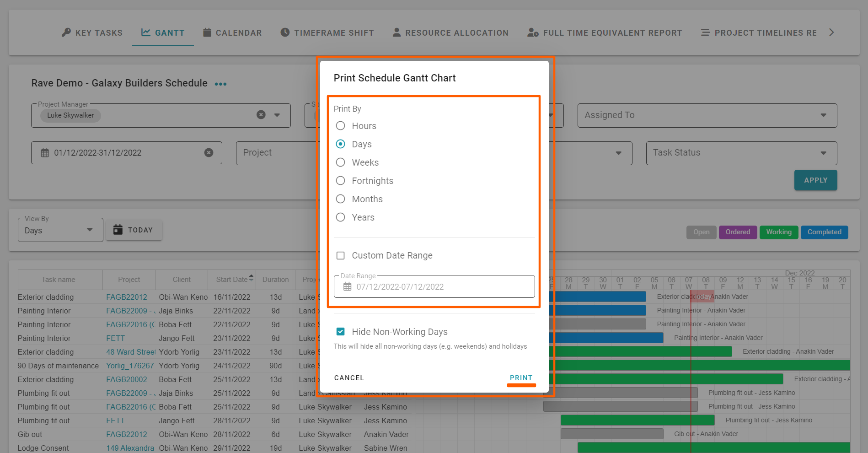Open the Resource Allocation tab
This screenshot has width=868, height=453.
450,33
